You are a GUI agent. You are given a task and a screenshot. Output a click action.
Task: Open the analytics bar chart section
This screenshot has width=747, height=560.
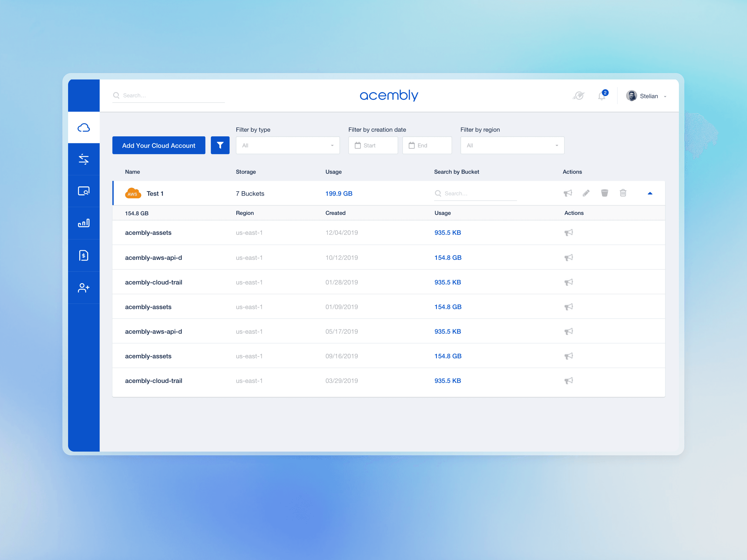pos(83,223)
